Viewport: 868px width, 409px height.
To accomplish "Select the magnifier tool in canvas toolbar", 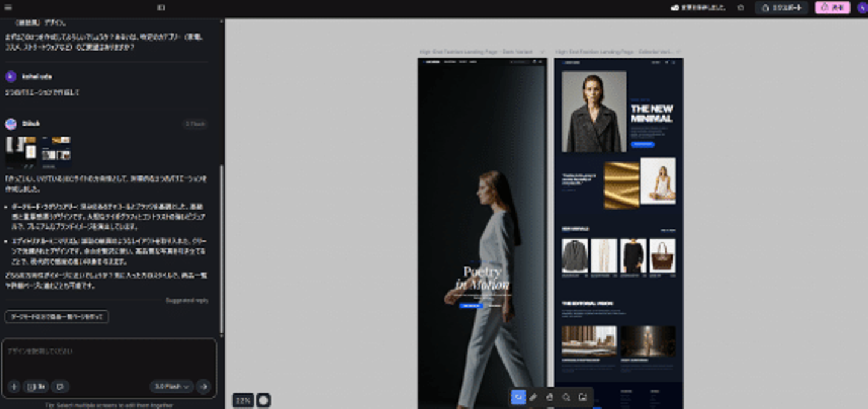I will click(x=566, y=397).
